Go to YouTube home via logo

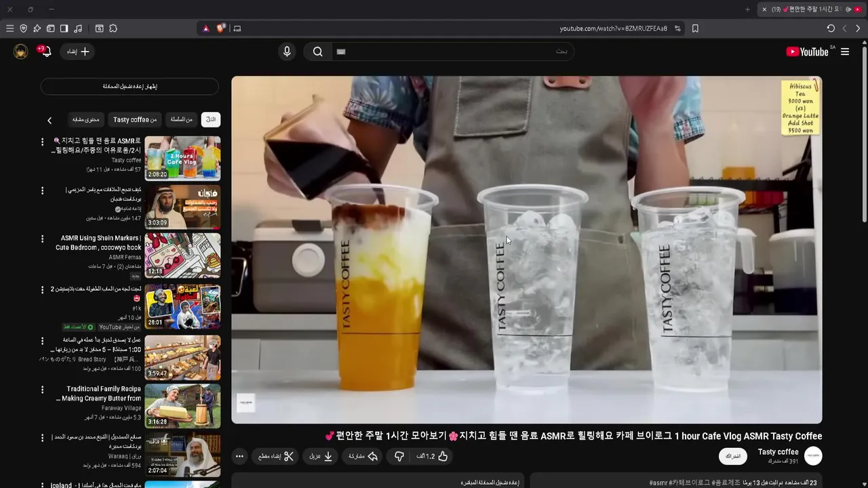808,52
